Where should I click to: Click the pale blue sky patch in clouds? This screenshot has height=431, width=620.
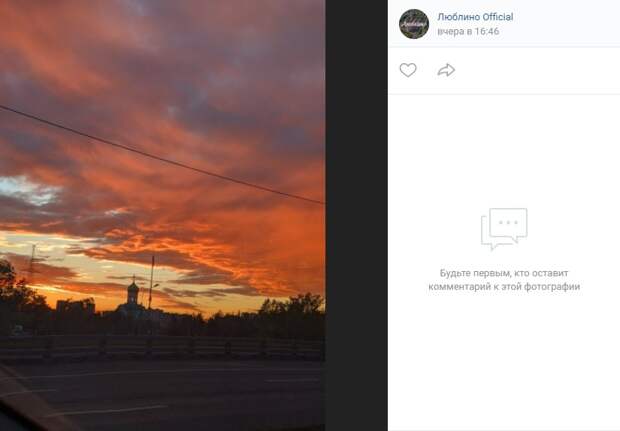(30, 191)
